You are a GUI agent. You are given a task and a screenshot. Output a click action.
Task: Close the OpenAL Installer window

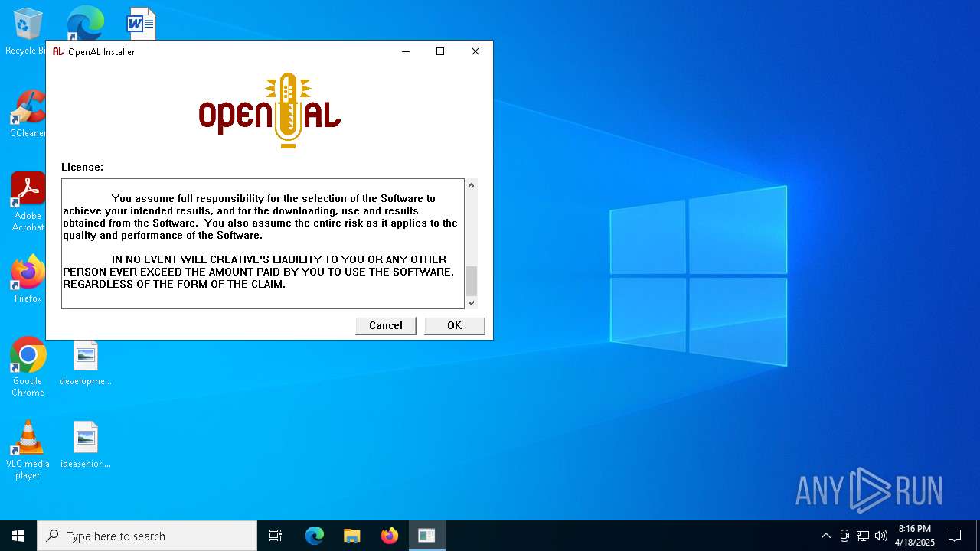pyautogui.click(x=475, y=51)
